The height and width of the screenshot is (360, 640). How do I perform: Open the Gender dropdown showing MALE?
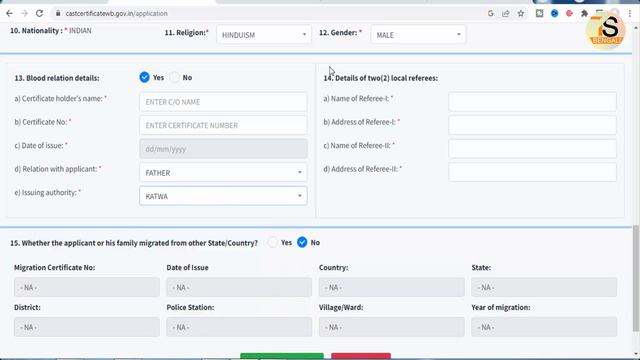click(418, 35)
